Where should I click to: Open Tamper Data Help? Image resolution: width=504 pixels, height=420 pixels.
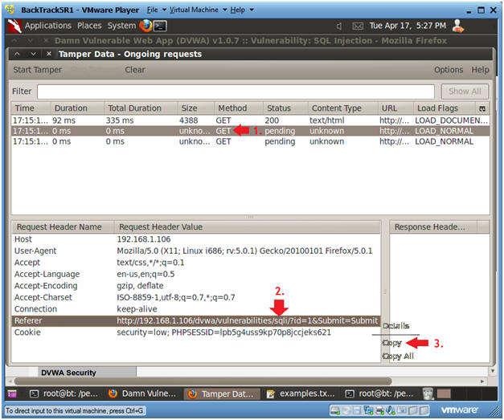click(x=480, y=70)
